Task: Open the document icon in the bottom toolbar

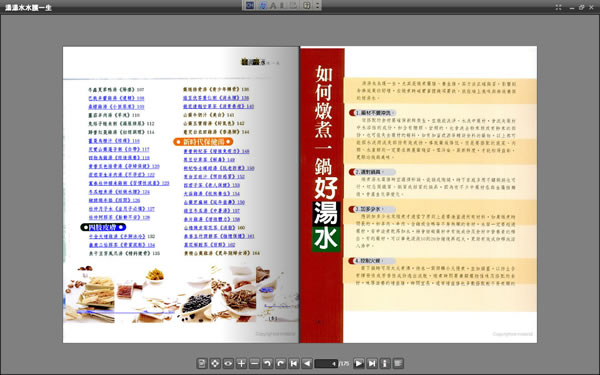Action: (x=202, y=363)
